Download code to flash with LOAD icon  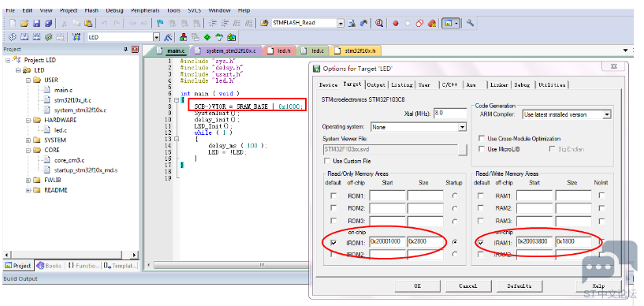tap(76, 37)
